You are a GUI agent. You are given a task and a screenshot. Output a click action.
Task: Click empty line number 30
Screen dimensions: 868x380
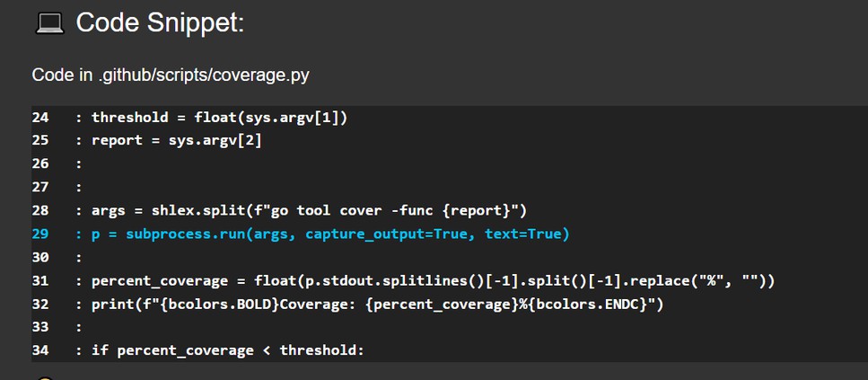(40, 257)
